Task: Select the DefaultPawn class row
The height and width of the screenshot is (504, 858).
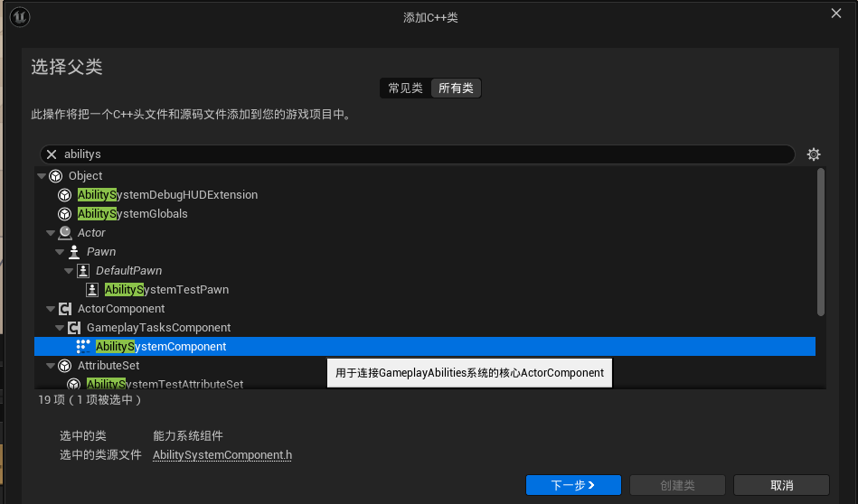Action: 425,271
